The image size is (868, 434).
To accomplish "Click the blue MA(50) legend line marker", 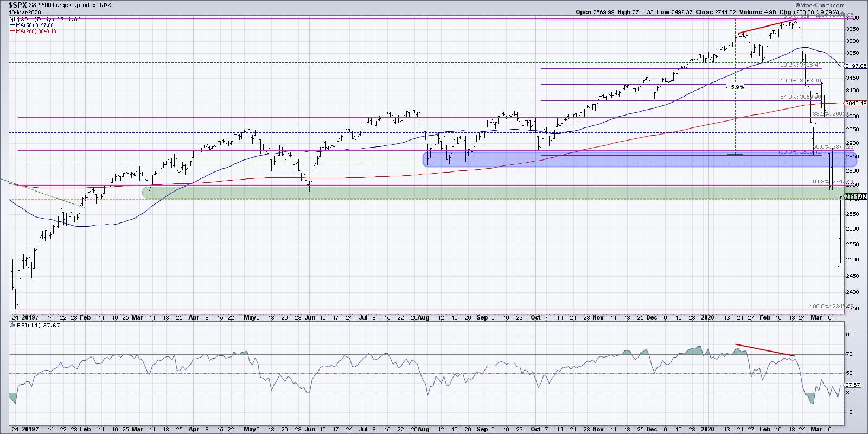I will (x=11, y=25).
